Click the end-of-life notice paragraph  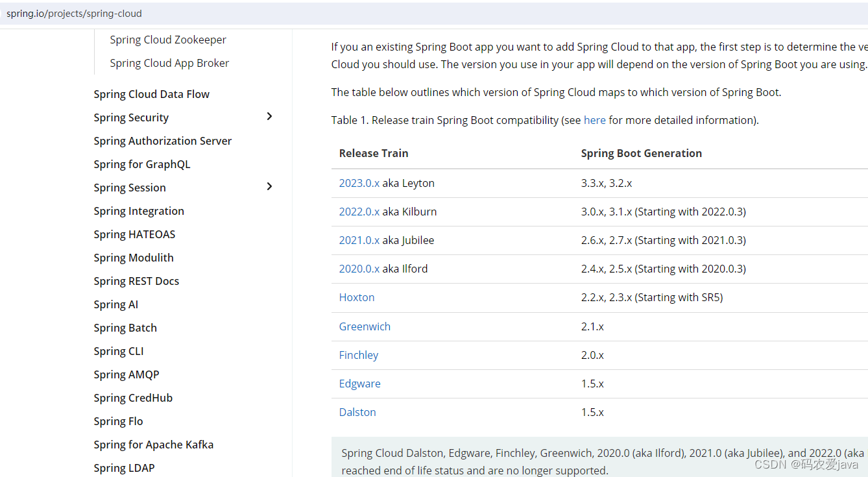click(599, 461)
